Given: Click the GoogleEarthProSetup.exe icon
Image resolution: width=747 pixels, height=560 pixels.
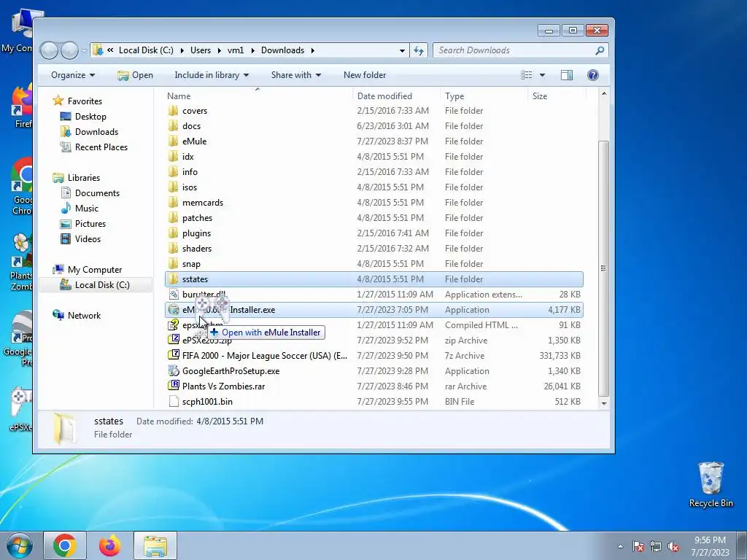Looking at the screenshot, I should click(174, 371).
